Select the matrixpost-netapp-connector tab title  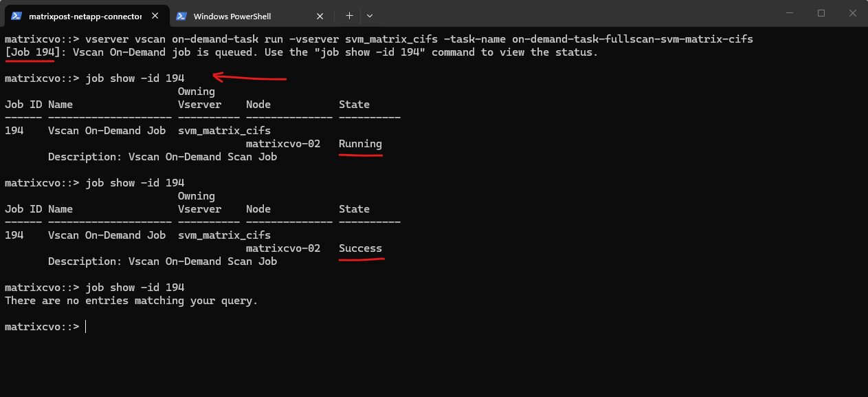coord(85,16)
